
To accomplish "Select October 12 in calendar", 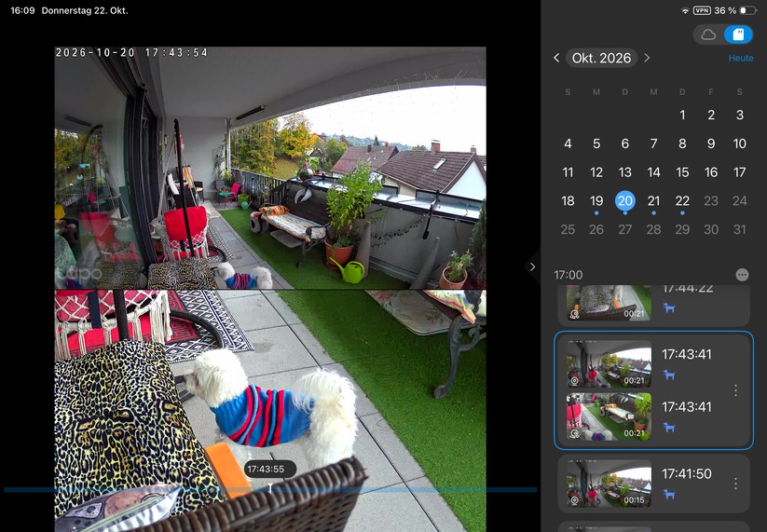I will pos(596,172).
